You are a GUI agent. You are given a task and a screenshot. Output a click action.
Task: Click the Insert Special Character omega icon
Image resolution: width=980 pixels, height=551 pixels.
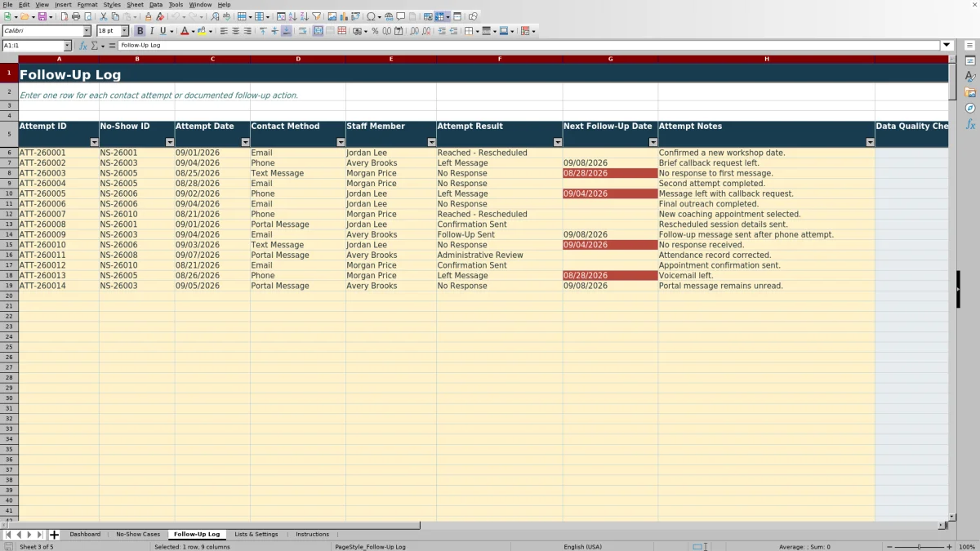click(x=371, y=16)
